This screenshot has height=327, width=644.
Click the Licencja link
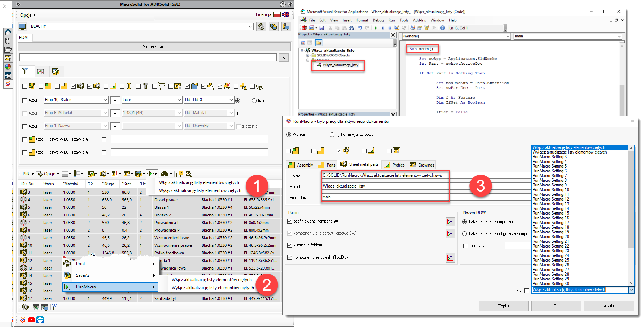click(263, 14)
